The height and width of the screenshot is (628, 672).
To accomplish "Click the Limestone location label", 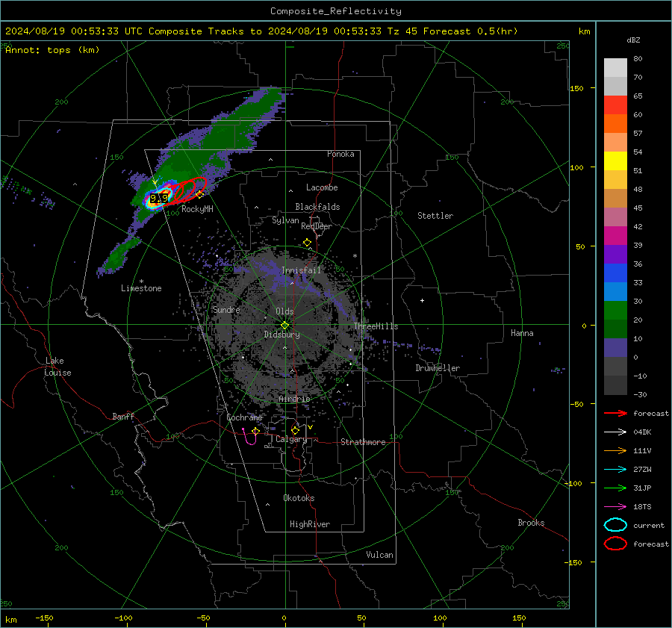I will coord(141,288).
